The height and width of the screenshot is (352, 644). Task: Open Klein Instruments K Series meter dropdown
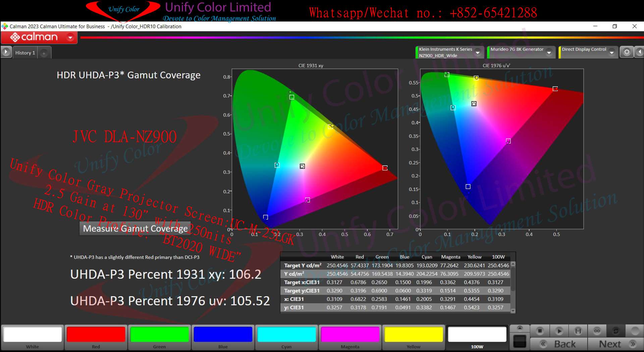[x=478, y=52]
